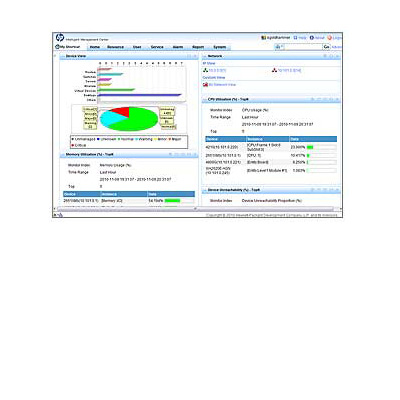
Task: Select the System tab
Action: (x=219, y=47)
